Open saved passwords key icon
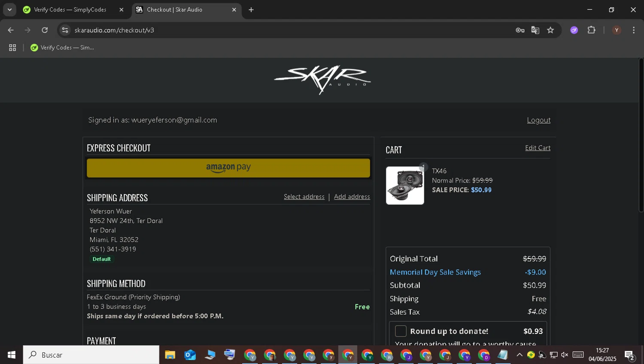This screenshot has width=644, height=364. 520,30
